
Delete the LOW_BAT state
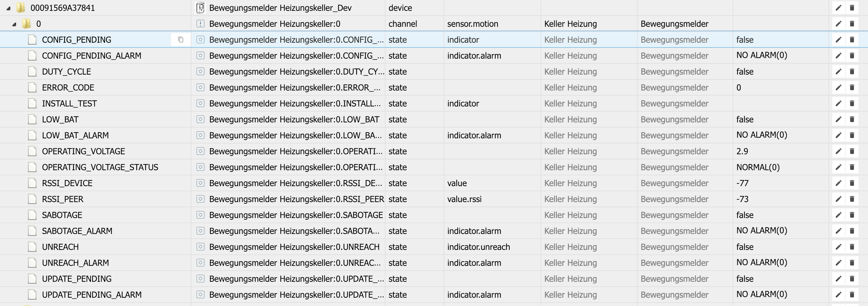coord(852,119)
